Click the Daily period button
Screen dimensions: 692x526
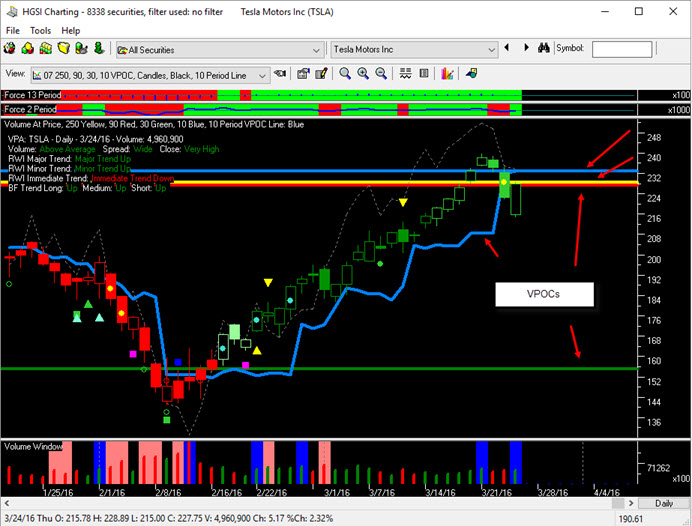[663, 503]
